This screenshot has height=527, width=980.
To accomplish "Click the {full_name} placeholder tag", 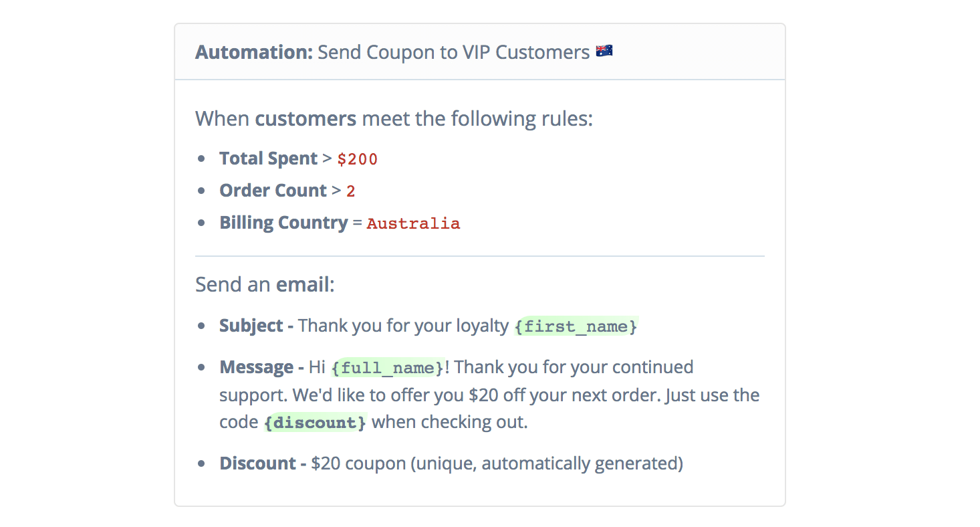I will click(x=388, y=368).
